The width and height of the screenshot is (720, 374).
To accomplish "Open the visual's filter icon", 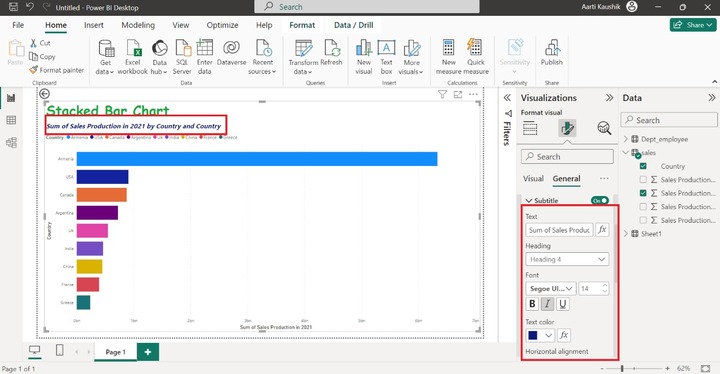I will click(442, 94).
